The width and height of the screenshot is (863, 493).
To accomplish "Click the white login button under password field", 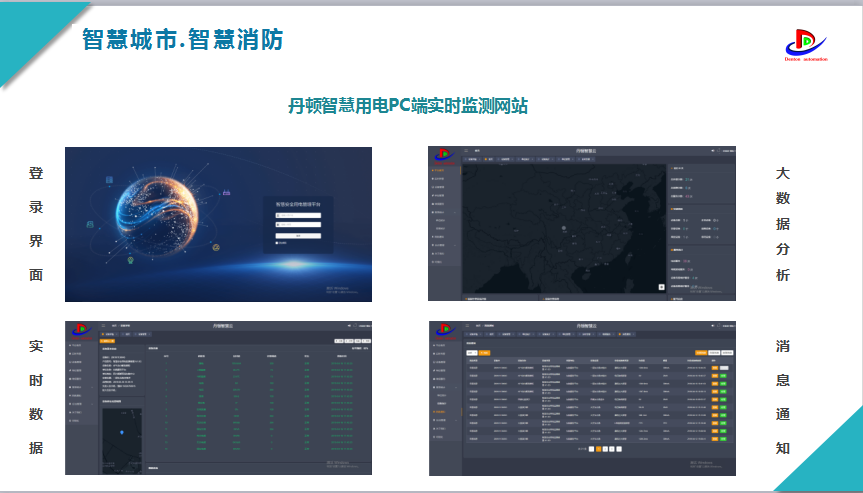I will click(298, 235).
